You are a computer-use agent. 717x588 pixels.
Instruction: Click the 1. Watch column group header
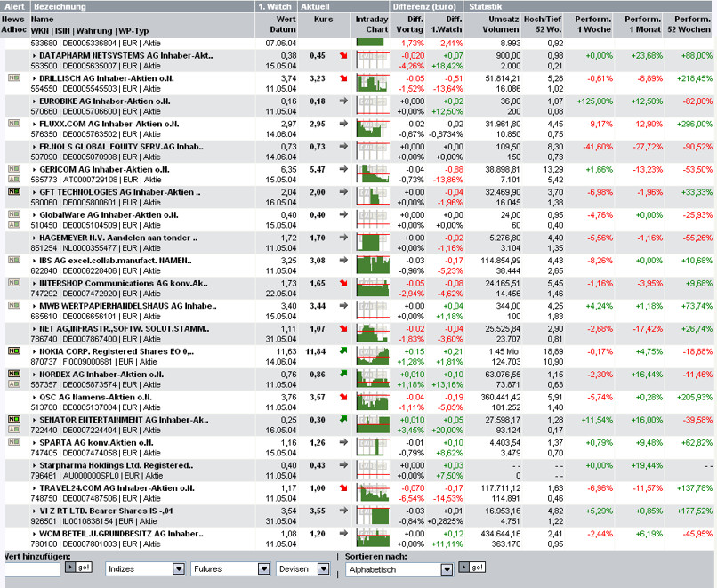276,6
